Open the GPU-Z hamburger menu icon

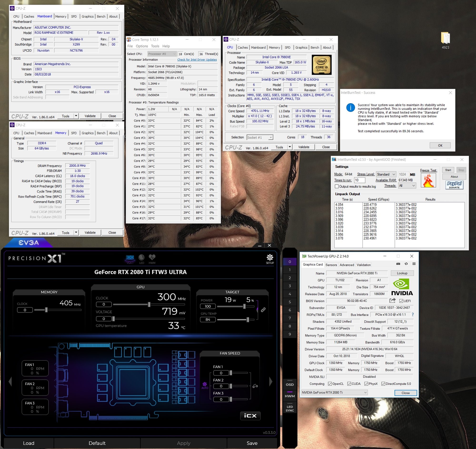pyautogui.click(x=414, y=264)
